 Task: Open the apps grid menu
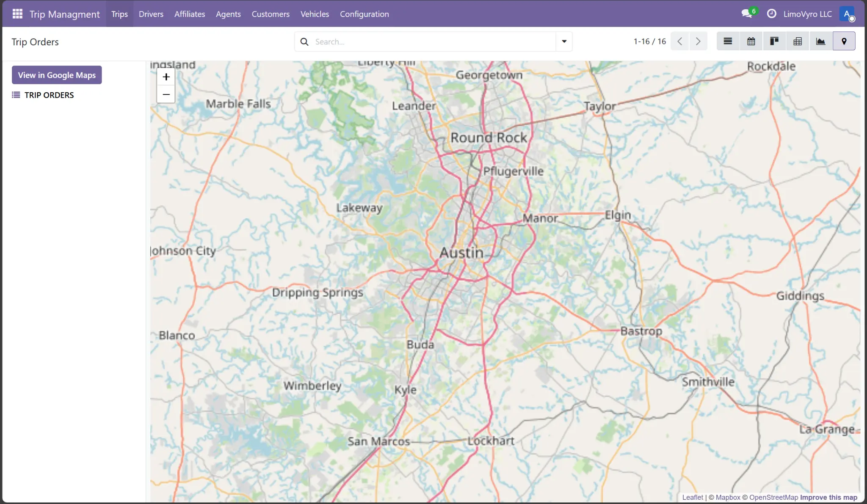(x=17, y=13)
